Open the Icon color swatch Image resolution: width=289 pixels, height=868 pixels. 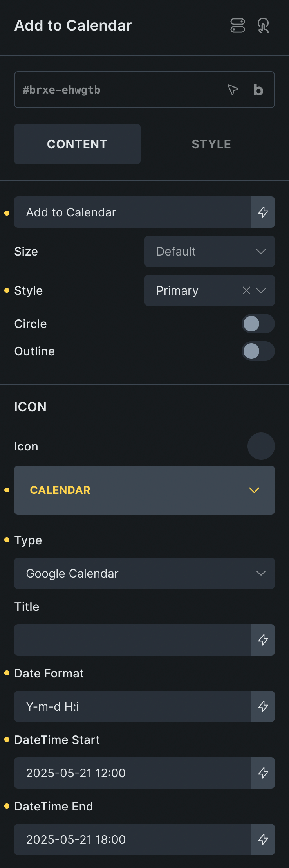(261, 446)
